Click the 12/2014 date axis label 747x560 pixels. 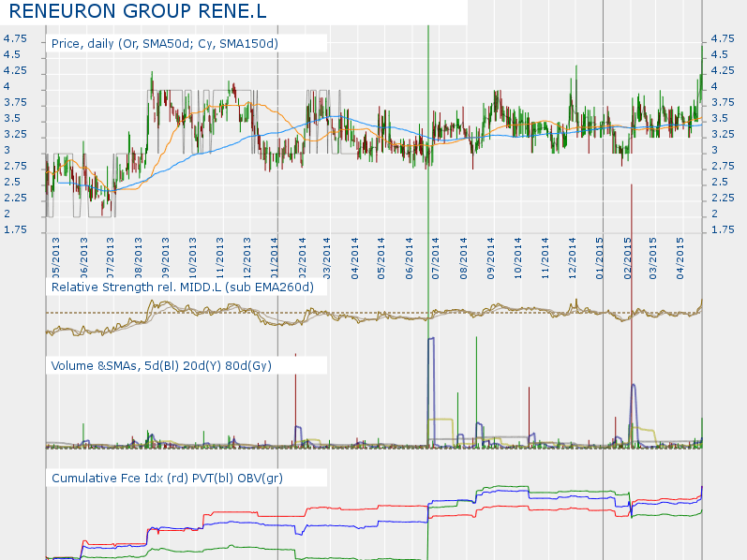[572, 258]
